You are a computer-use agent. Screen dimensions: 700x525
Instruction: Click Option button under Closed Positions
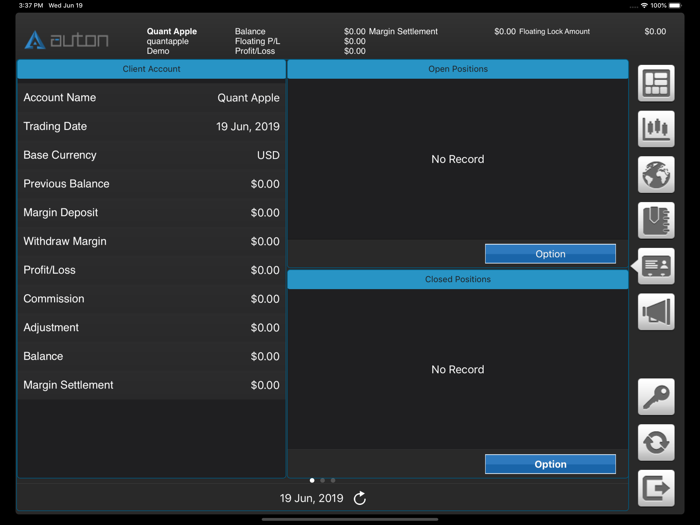click(550, 464)
